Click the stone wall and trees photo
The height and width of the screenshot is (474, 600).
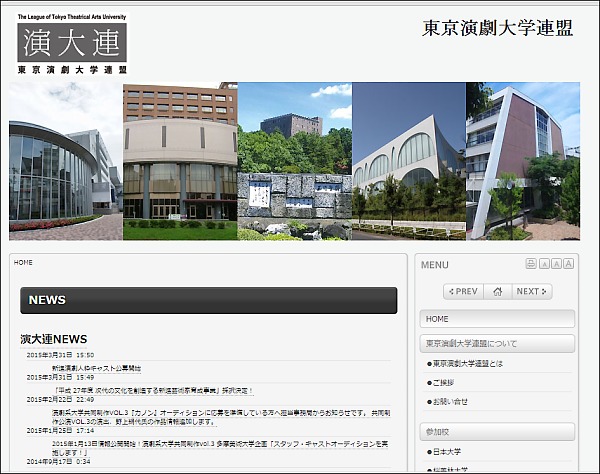(295, 161)
